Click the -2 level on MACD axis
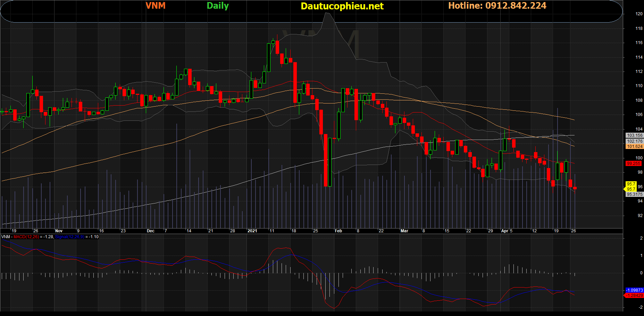Screen dimensions: 644x316 click(x=641, y=307)
